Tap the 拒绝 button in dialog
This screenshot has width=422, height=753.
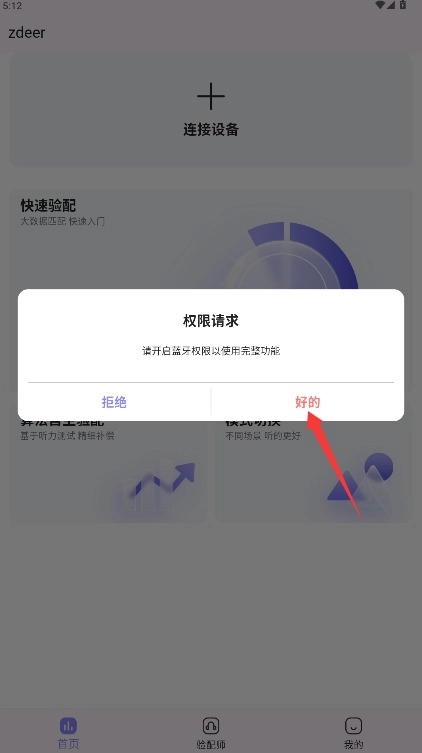[x=114, y=402]
